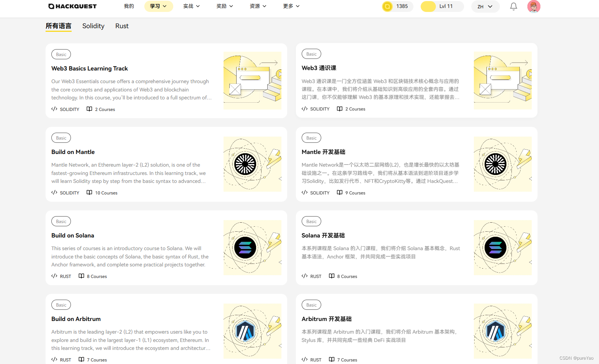The image size is (599, 364).
Task: Click the book icon beside 2 Courses on Web3 Basics Learning Track
Action: click(89, 109)
